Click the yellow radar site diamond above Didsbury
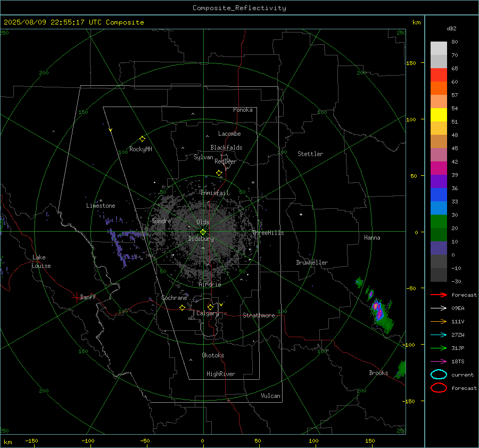This screenshot has height=448, width=479. coord(203,232)
